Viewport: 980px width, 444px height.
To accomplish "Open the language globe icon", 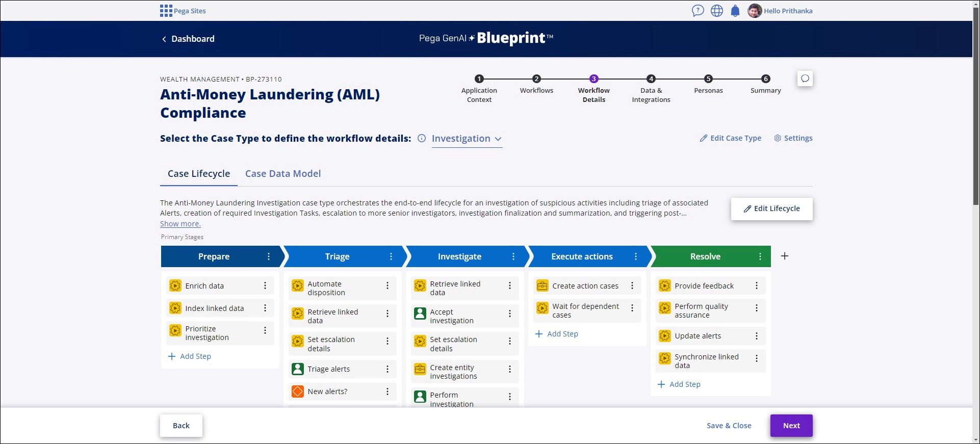I will (717, 11).
